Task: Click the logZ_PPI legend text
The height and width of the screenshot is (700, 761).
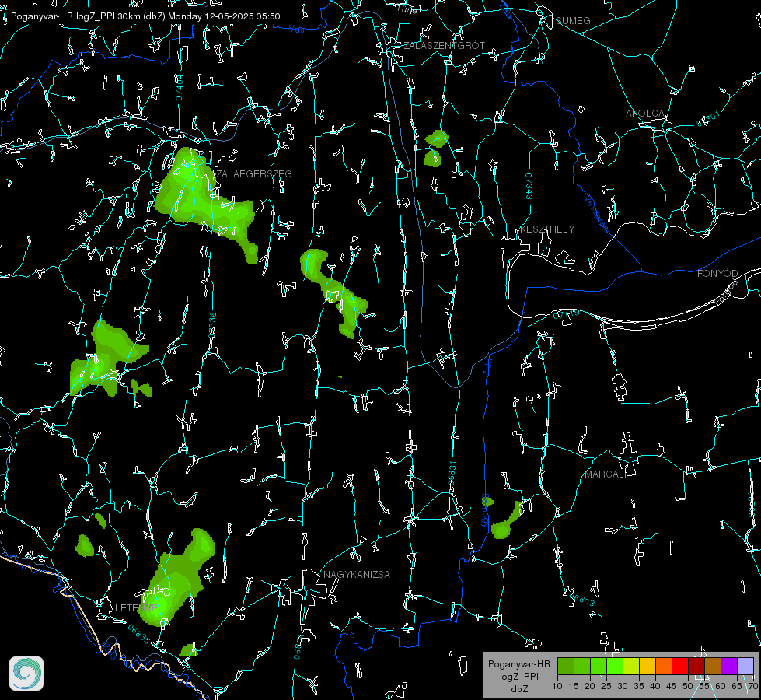Action: point(519,676)
